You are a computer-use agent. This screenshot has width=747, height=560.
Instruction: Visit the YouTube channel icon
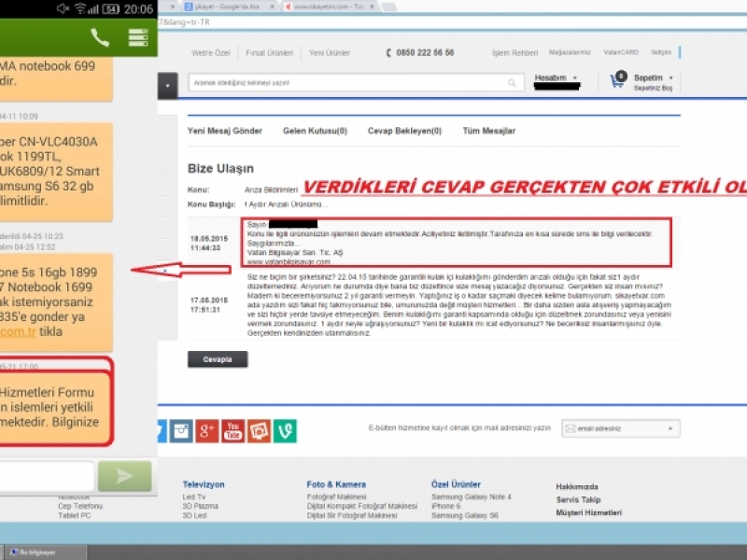(233, 430)
